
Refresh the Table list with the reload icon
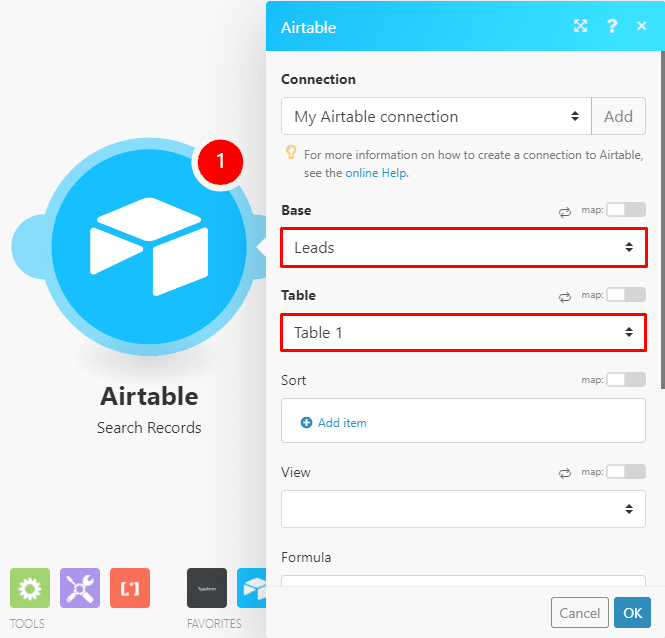565,296
